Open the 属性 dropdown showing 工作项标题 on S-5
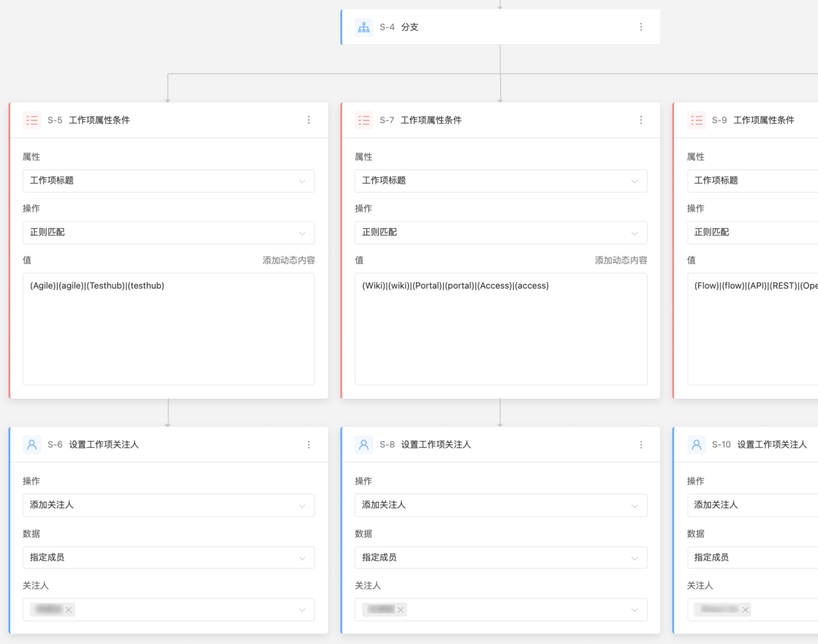Viewport: 818px width, 644px height. (x=168, y=181)
